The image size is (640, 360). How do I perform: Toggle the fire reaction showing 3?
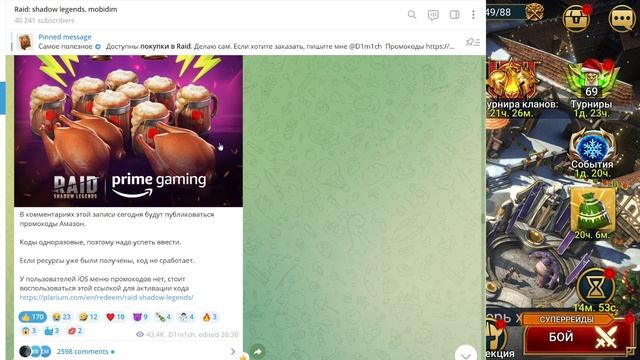pyautogui.click(x=209, y=317)
